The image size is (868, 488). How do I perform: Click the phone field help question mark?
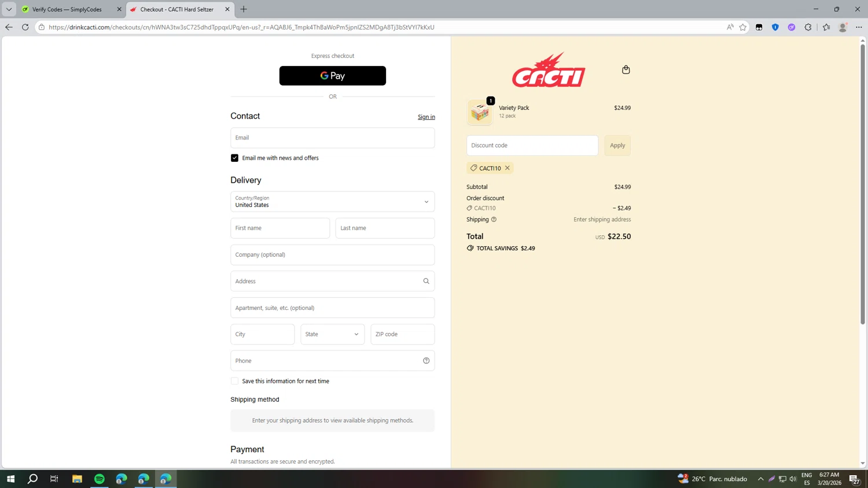coord(426,361)
